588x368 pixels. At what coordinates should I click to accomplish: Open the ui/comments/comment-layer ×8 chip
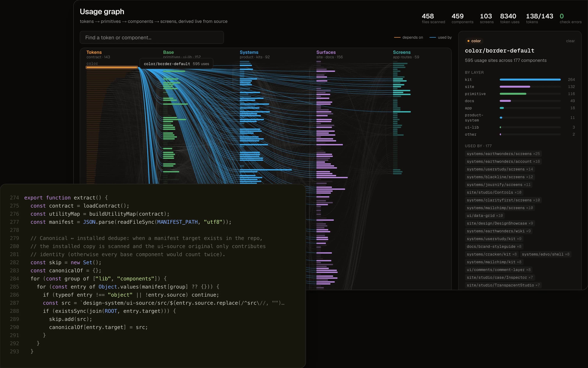(499, 270)
